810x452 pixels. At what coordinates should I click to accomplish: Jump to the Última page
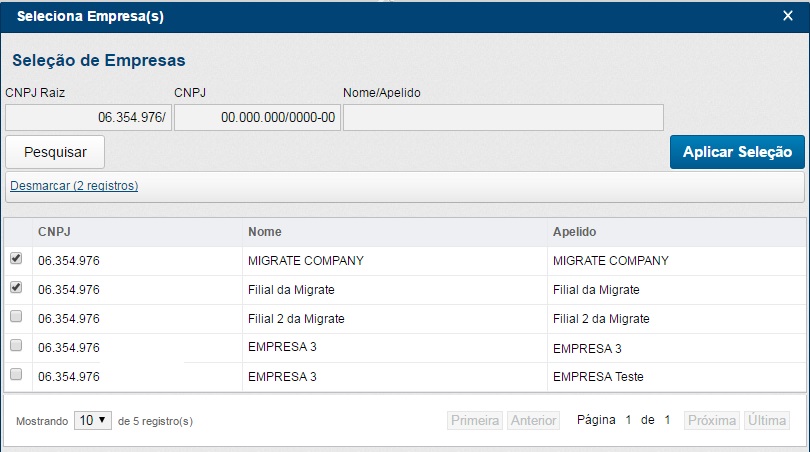point(767,421)
